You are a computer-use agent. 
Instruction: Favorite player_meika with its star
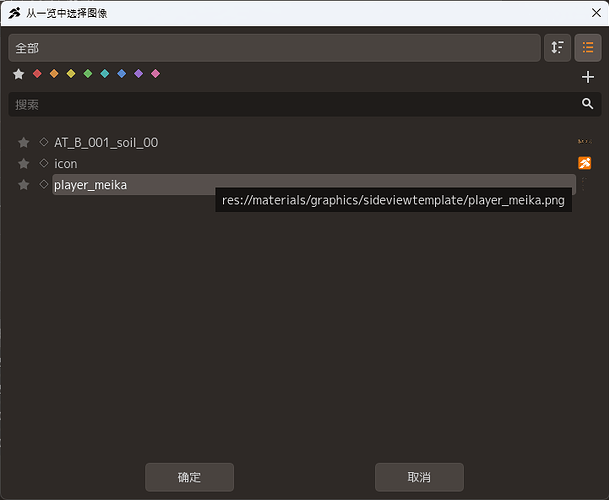pyautogui.click(x=24, y=185)
